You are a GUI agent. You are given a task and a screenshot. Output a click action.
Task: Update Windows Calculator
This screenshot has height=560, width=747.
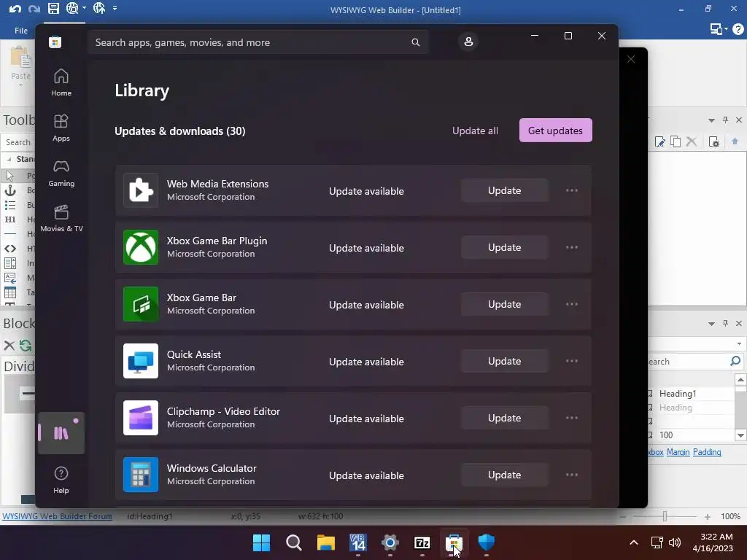click(x=505, y=475)
